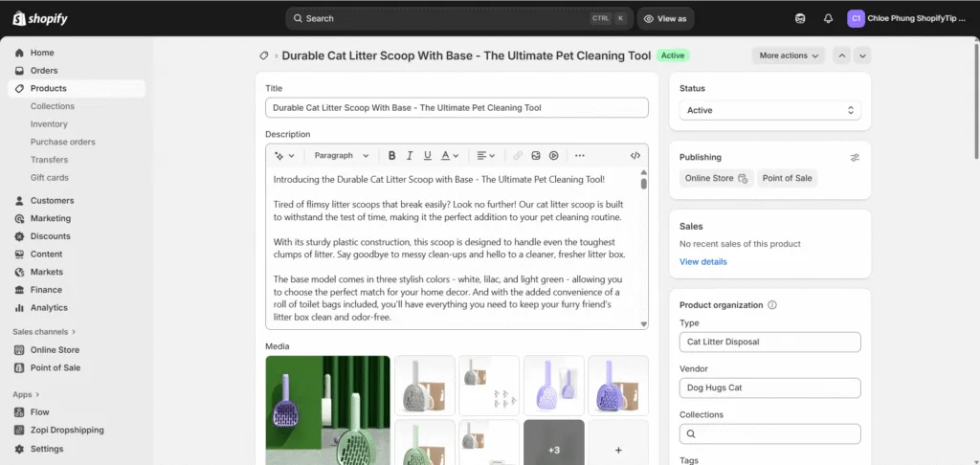The width and height of the screenshot is (980, 465).
Task: Toggle HTML code view
Action: tap(635, 156)
